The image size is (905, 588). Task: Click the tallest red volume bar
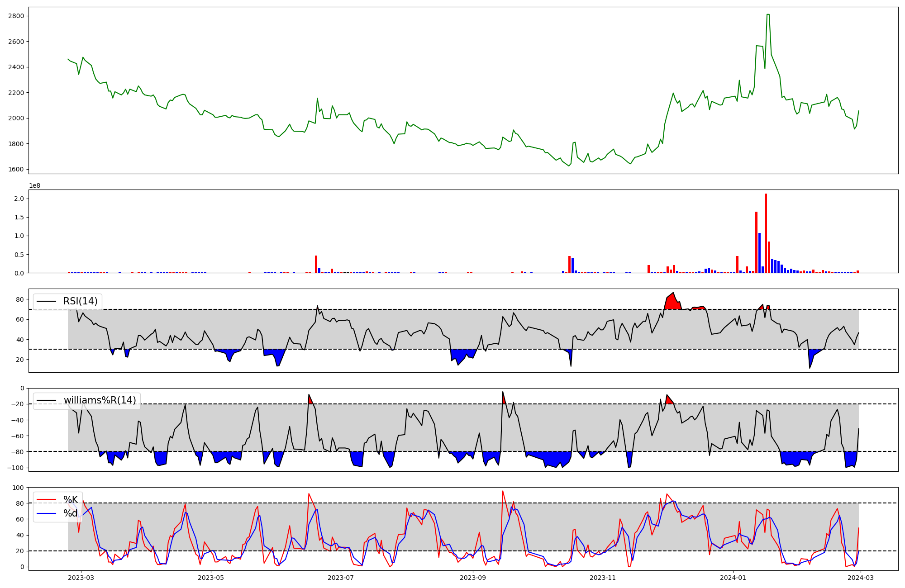tap(766, 233)
